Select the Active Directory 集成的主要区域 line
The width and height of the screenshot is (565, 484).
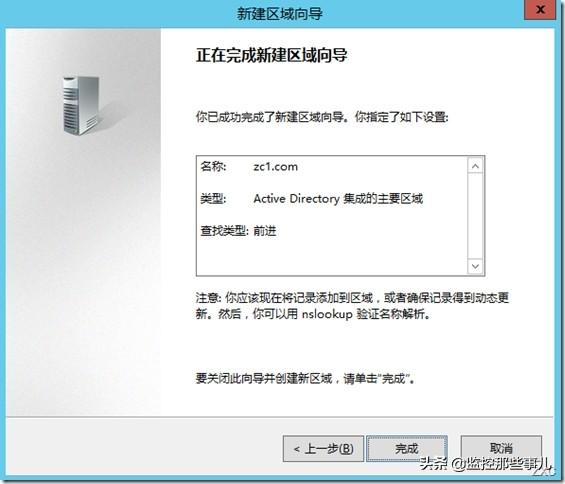pos(338,199)
